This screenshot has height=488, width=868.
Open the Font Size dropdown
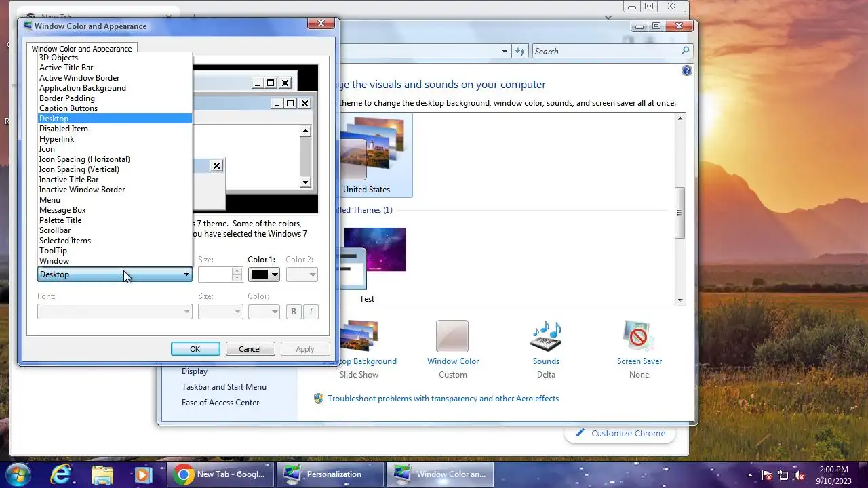pos(220,312)
